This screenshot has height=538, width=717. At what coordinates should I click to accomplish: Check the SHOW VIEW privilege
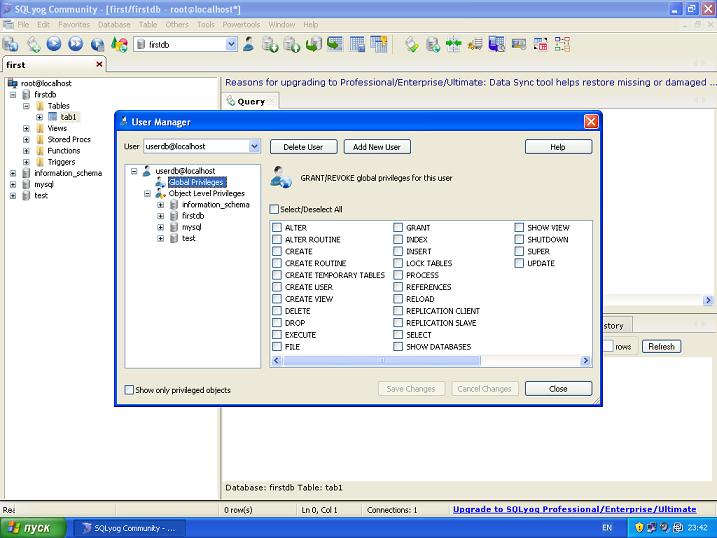[x=519, y=228]
